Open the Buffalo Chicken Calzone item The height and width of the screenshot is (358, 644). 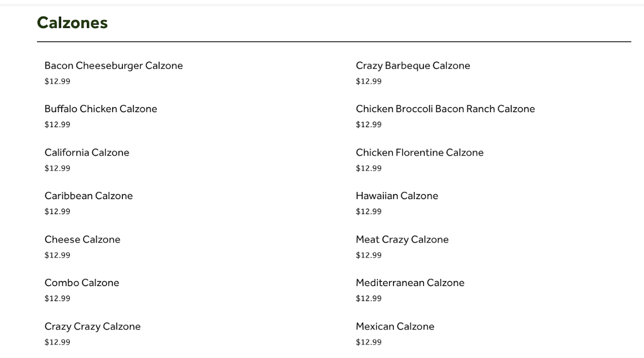pos(101,109)
